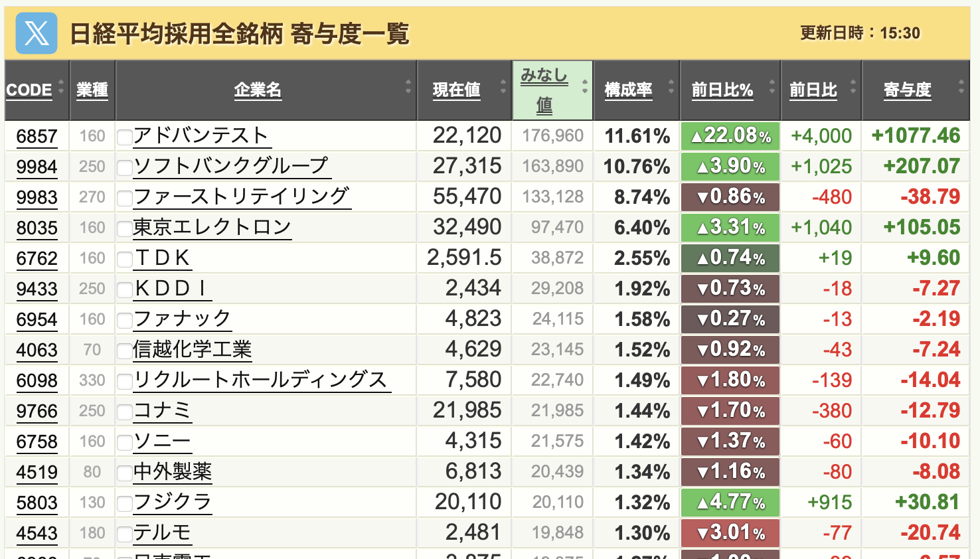Image resolution: width=980 pixels, height=559 pixels.
Task: Click the sort arrows beside 寄与度 header
Action: (x=961, y=87)
